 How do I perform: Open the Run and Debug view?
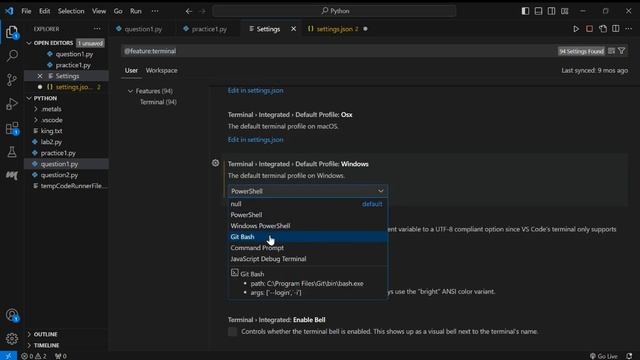click(x=12, y=104)
